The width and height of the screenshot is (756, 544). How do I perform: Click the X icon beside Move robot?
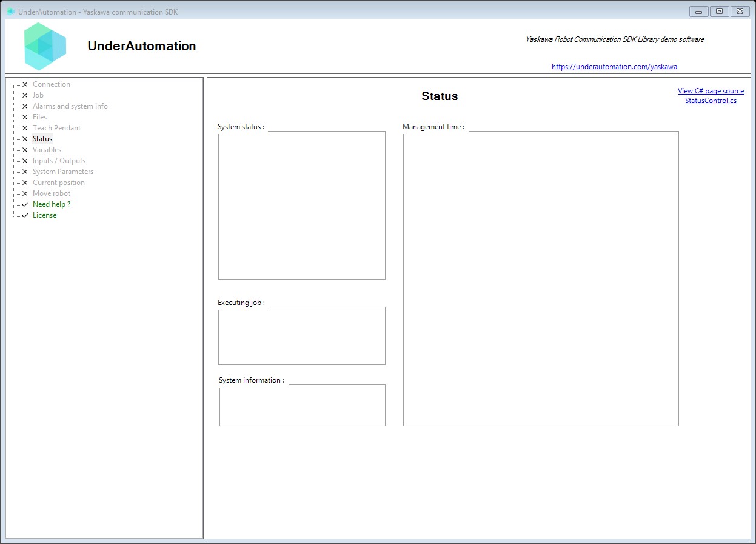[25, 193]
